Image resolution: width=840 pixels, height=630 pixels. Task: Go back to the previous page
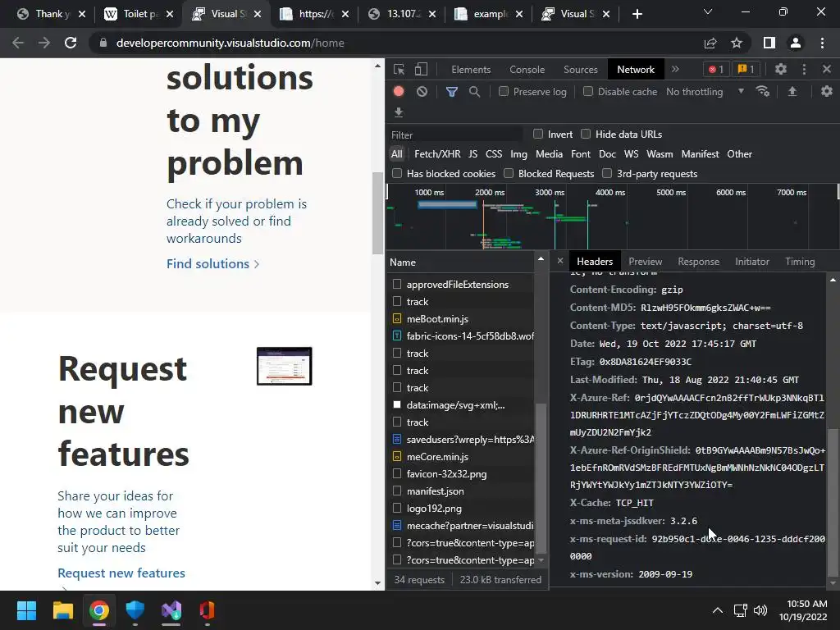[18, 43]
